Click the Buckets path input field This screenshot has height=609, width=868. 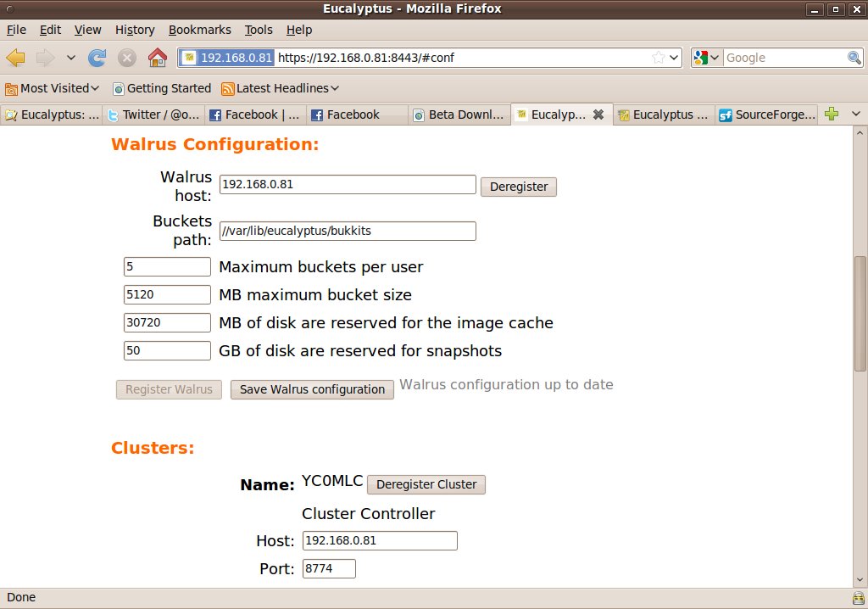pyautogui.click(x=348, y=231)
